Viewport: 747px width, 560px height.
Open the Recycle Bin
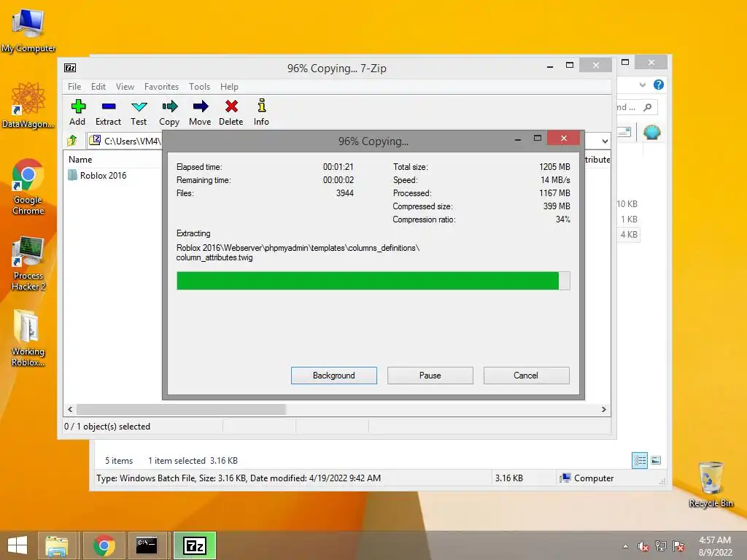coord(711,484)
